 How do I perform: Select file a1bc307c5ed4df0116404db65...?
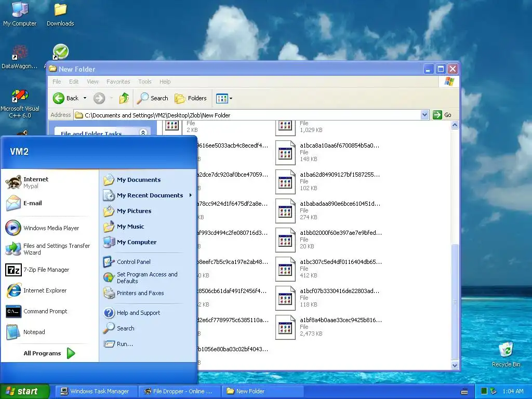pos(328,269)
